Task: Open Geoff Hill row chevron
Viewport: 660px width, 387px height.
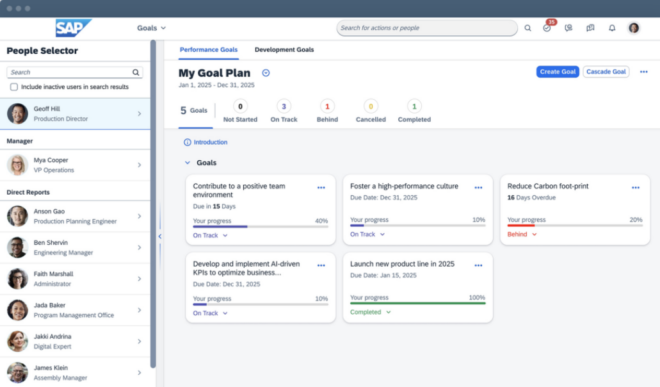Action: [x=139, y=114]
